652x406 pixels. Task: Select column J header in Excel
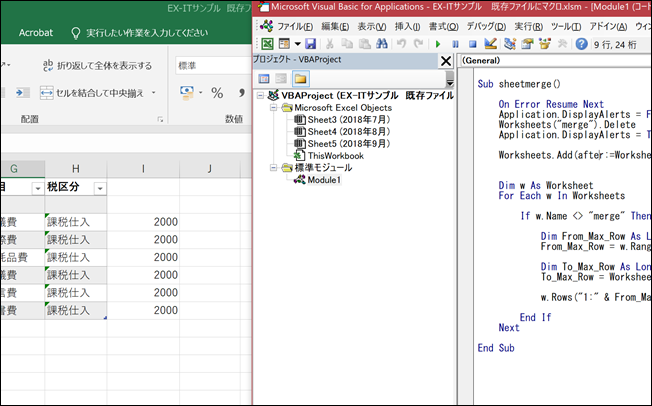pos(209,168)
